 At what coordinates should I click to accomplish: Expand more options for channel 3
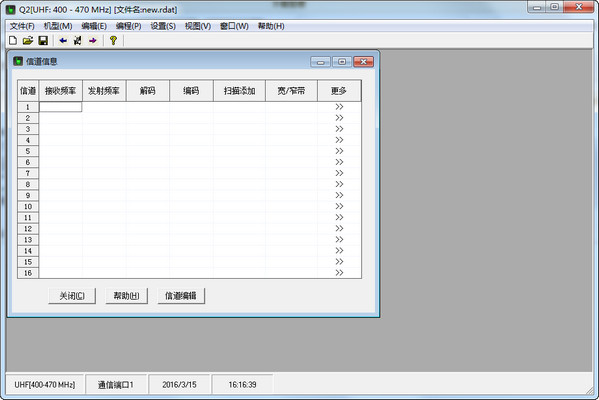(339, 129)
